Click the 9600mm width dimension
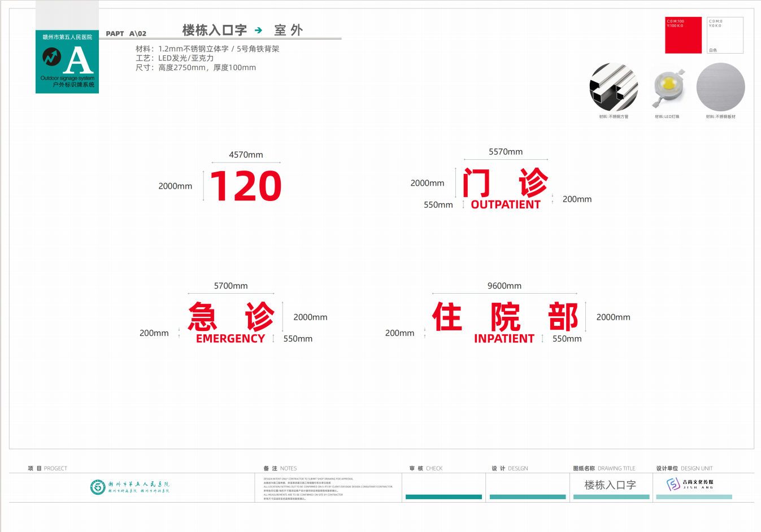 click(x=505, y=286)
